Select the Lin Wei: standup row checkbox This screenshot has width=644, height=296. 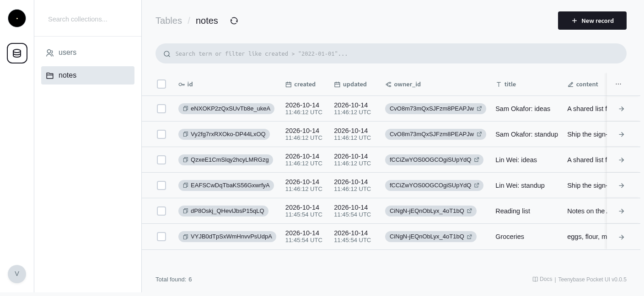pos(161,185)
